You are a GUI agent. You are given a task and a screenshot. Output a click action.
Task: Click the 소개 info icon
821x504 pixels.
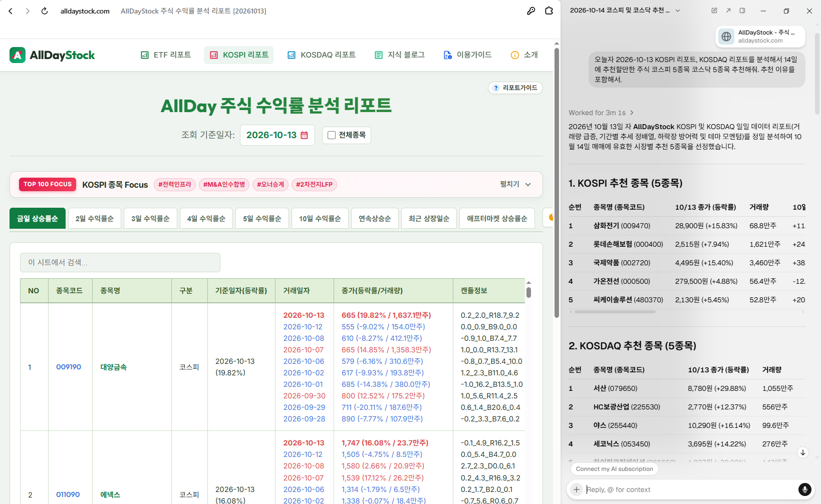click(515, 55)
